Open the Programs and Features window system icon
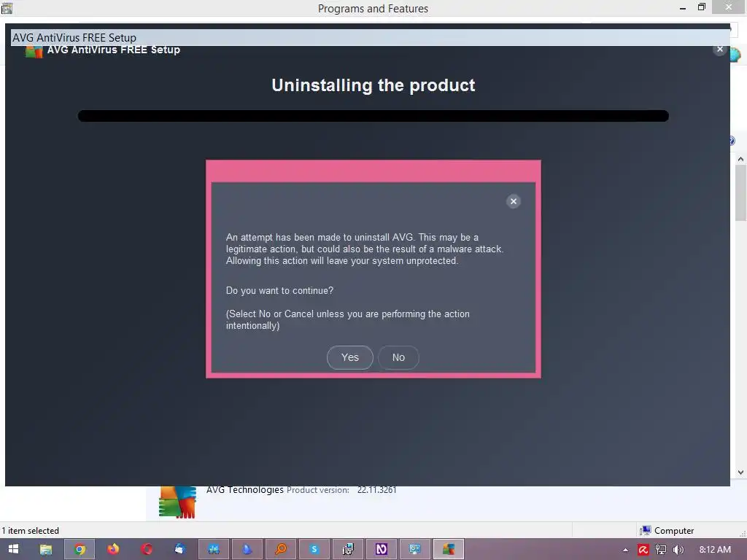 [x=7, y=7]
